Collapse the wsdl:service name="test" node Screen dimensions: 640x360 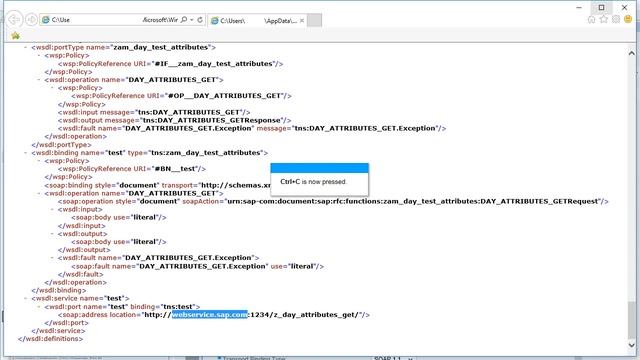(26, 298)
